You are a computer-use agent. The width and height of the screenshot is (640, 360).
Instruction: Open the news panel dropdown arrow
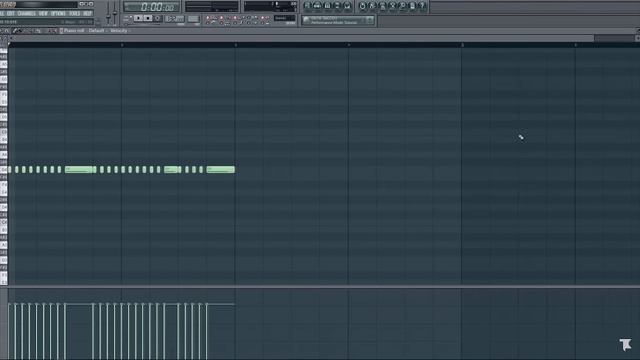[x=369, y=20]
